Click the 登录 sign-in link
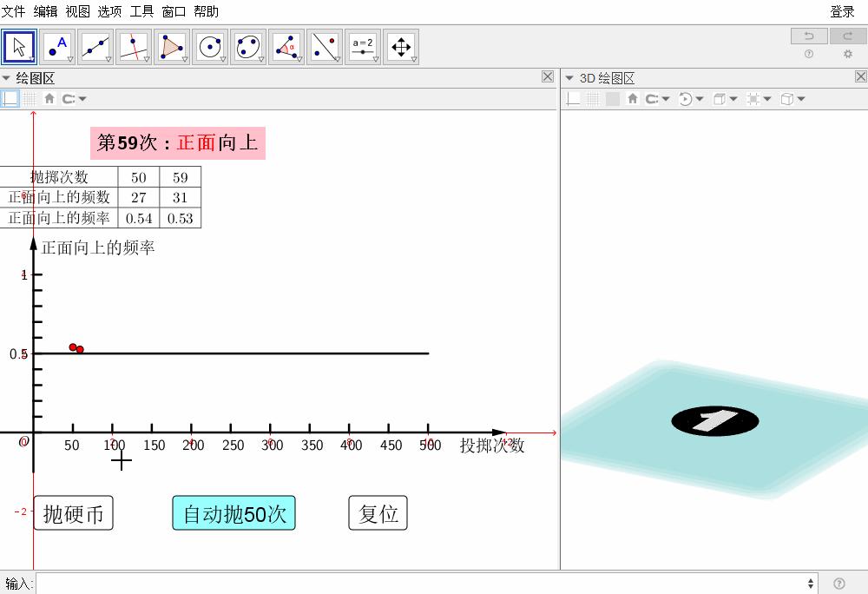868x594 pixels. click(x=842, y=11)
